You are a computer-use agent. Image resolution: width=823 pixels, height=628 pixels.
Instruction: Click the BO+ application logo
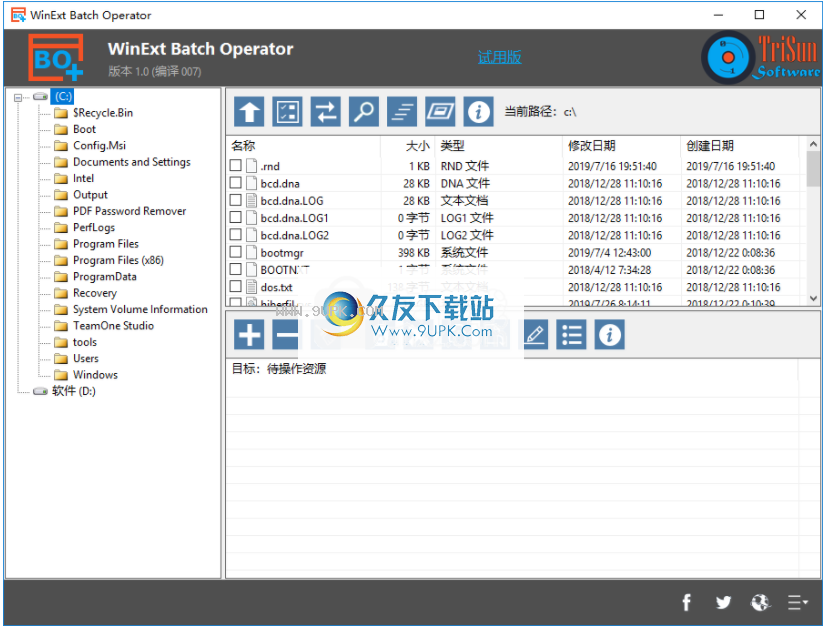point(56,57)
